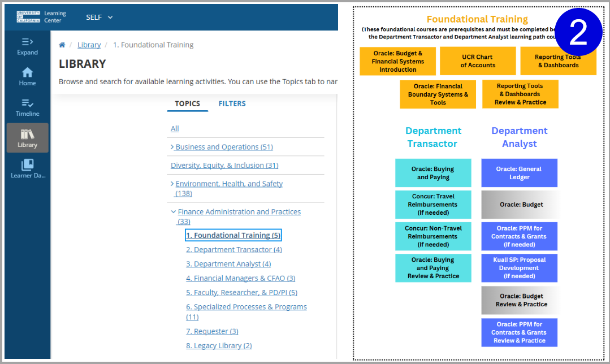Click the yellow Reporting Tools & Dashboards Review & Practice box
Screen dimensions: 610x364
pos(520,94)
